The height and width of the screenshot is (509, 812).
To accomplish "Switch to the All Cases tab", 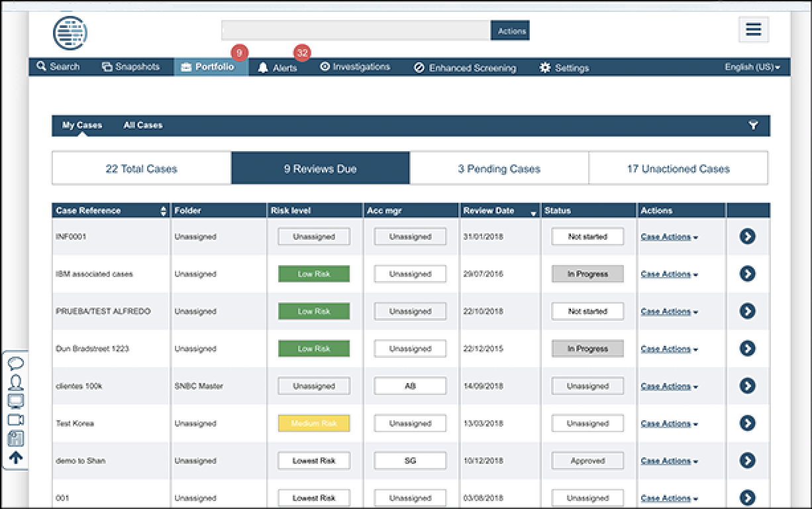I will pos(142,125).
